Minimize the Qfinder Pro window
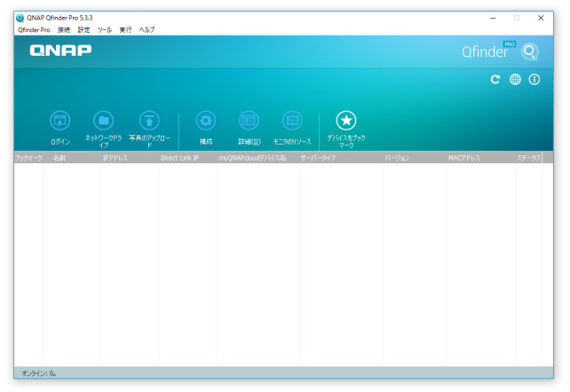The height and width of the screenshot is (392, 570). 493,18
